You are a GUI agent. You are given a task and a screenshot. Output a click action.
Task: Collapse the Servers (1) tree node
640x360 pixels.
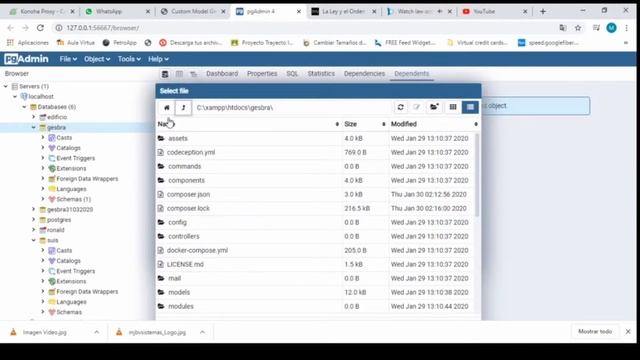click(x=6, y=86)
